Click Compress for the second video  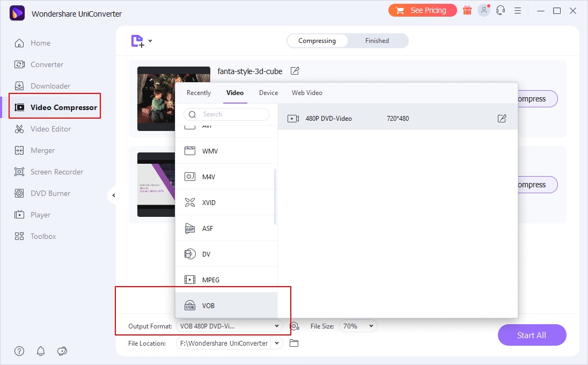tap(537, 185)
